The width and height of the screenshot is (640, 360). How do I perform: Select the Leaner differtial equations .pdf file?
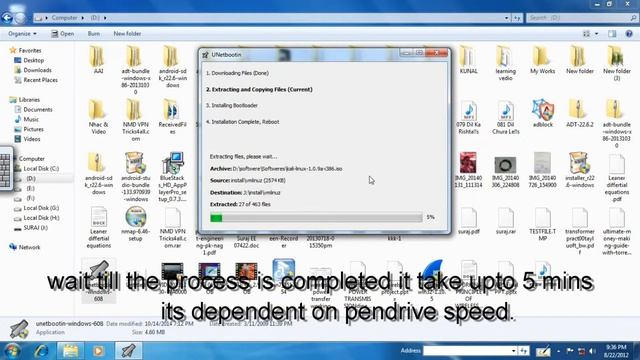[616, 178]
